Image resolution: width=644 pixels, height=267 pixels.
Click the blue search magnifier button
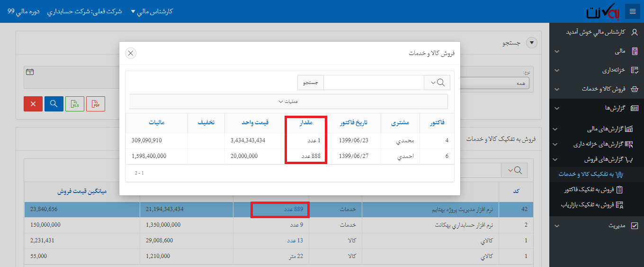(54, 104)
